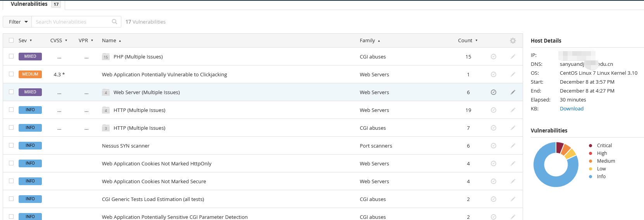The image size is (644, 220).
Task: Click edit pencil for Web Server (Multiple Issues)
Action: pos(513,92)
